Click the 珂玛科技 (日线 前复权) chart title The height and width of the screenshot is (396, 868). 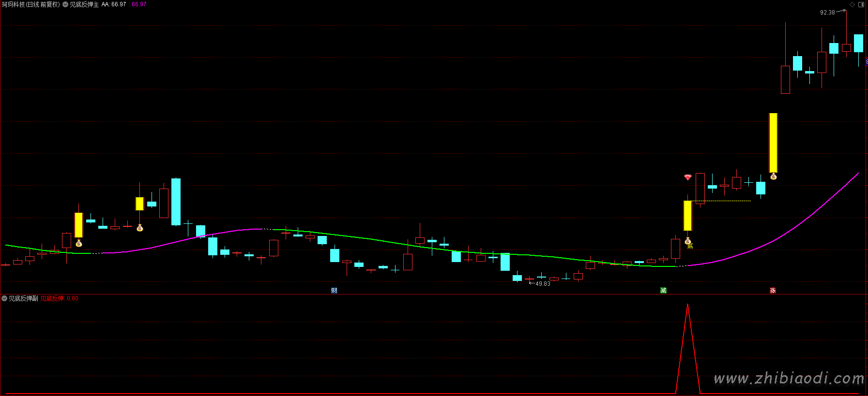tap(30, 4)
